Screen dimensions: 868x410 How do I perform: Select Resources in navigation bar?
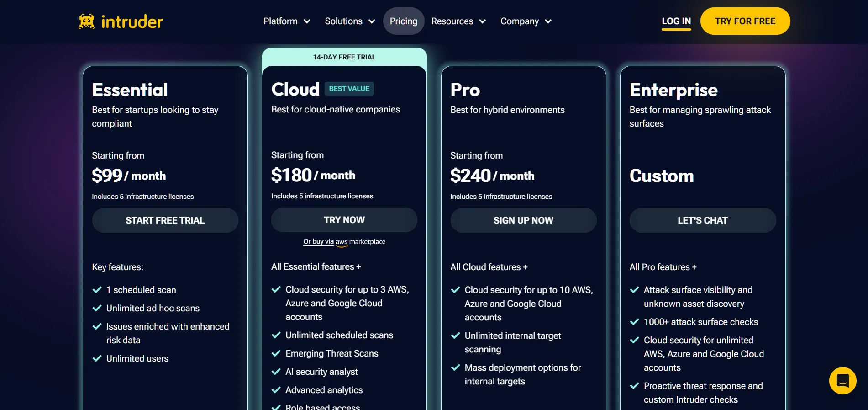(452, 21)
